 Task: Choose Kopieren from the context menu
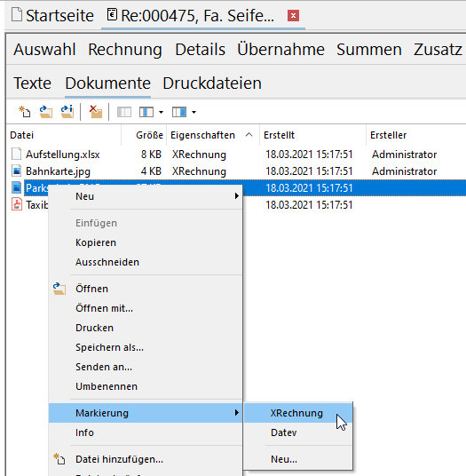(146, 242)
